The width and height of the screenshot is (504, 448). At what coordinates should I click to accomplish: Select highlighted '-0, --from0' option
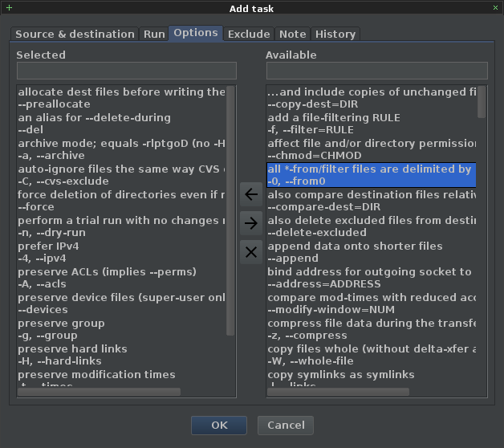coord(372,175)
